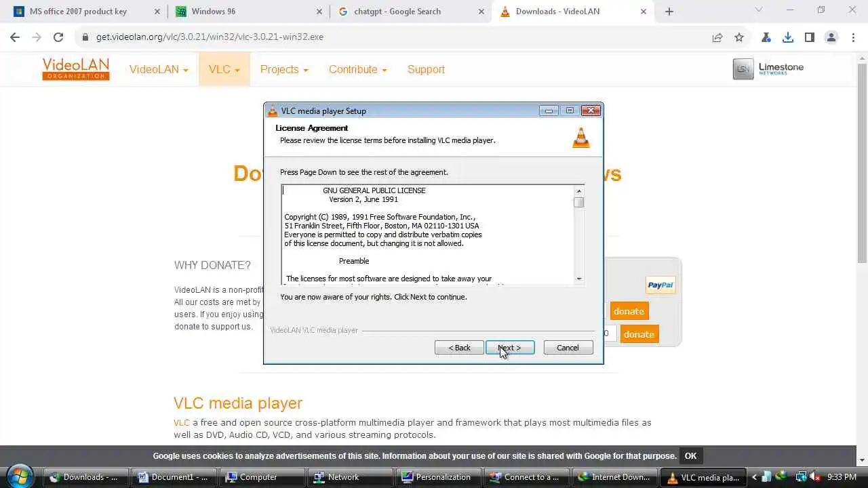Open the Computer window from taskbar

click(x=261, y=477)
